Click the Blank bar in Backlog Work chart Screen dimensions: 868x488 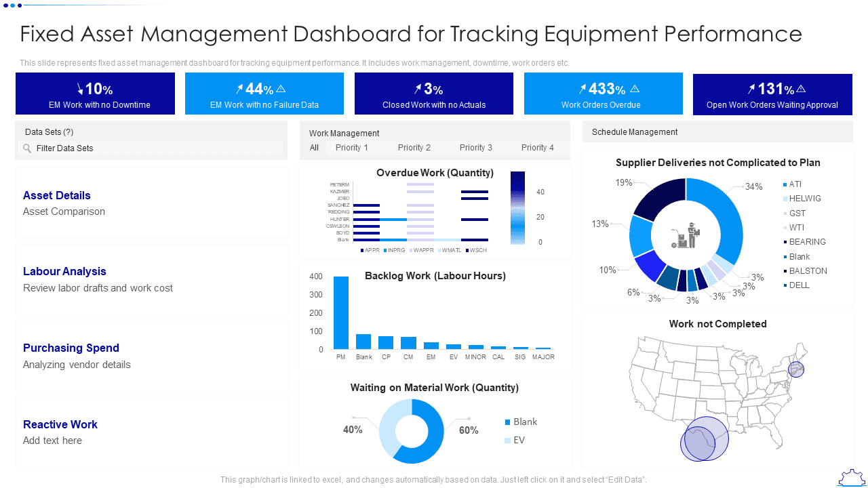pyautogui.click(x=363, y=342)
